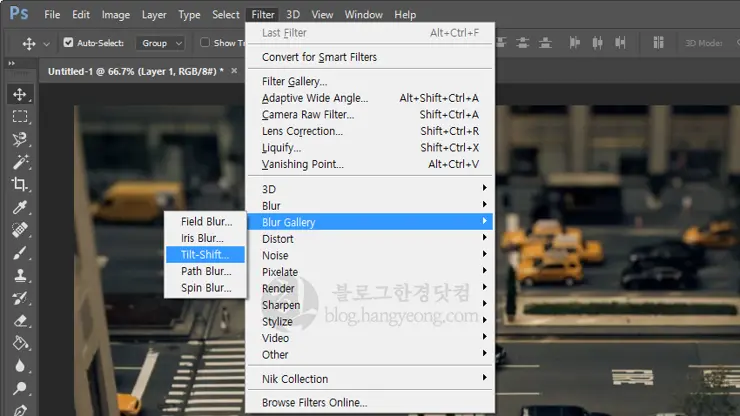Toggle the Auto-Select checkbox

[x=68, y=43]
